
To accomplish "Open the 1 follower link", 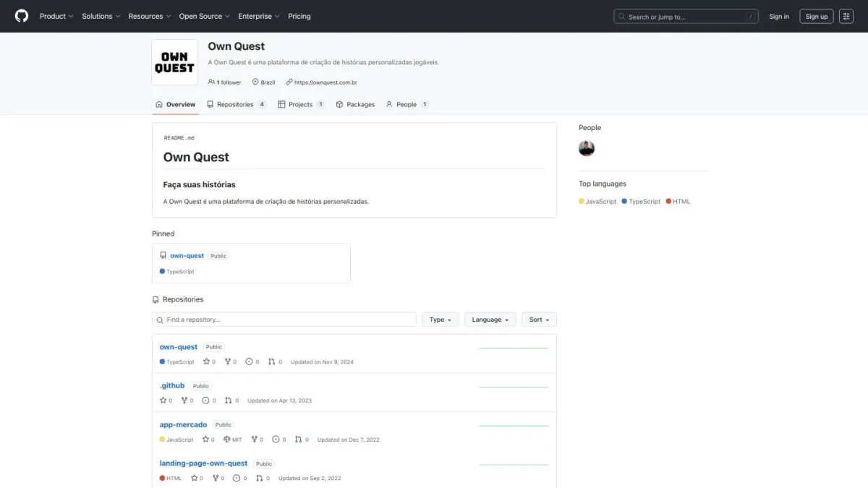I will [x=225, y=82].
